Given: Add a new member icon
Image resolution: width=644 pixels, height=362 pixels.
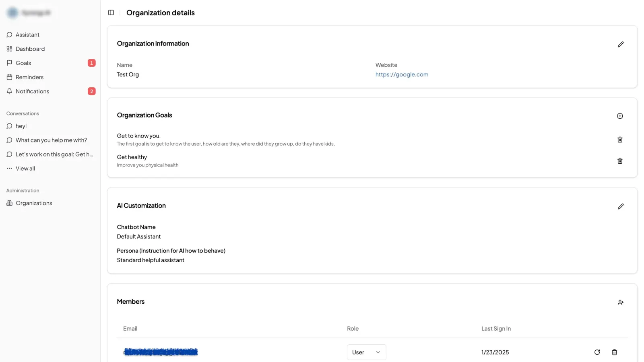Looking at the screenshot, I should 621,302.
